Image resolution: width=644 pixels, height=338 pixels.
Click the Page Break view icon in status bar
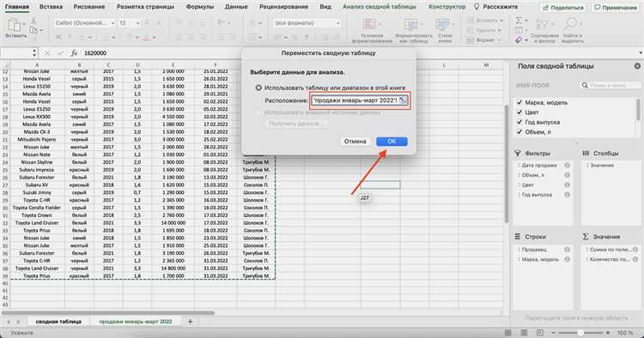[540, 333]
